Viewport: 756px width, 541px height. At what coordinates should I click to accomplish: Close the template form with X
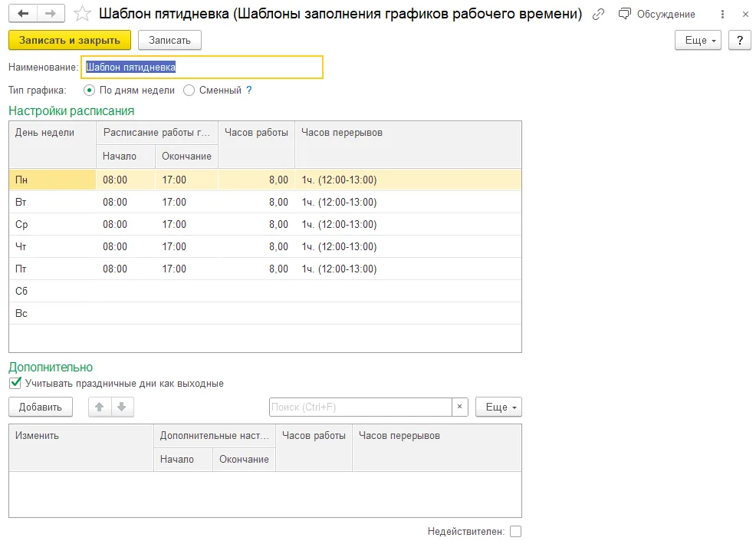tap(745, 14)
